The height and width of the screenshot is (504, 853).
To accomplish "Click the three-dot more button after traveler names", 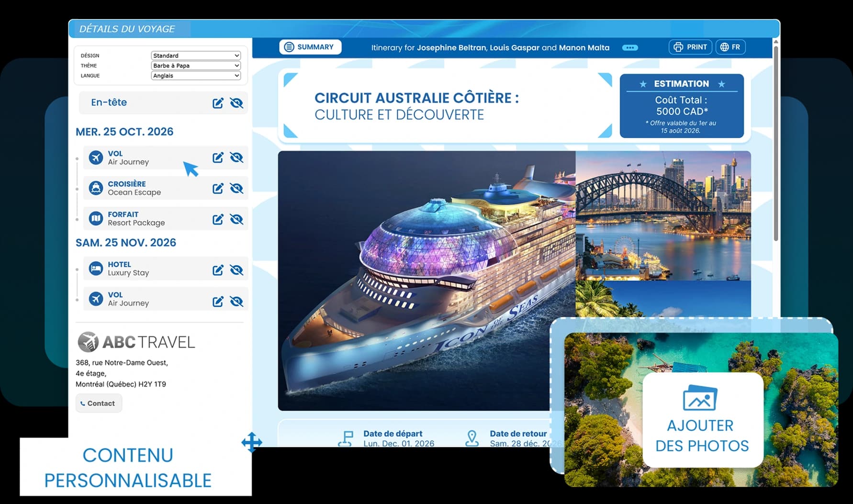I will pos(630,47).
